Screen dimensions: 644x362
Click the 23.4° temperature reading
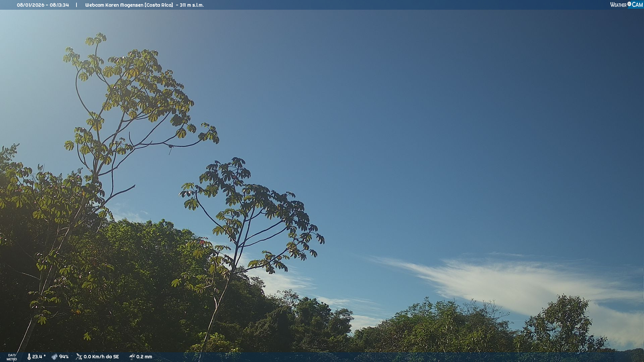[x=39, y=357]
